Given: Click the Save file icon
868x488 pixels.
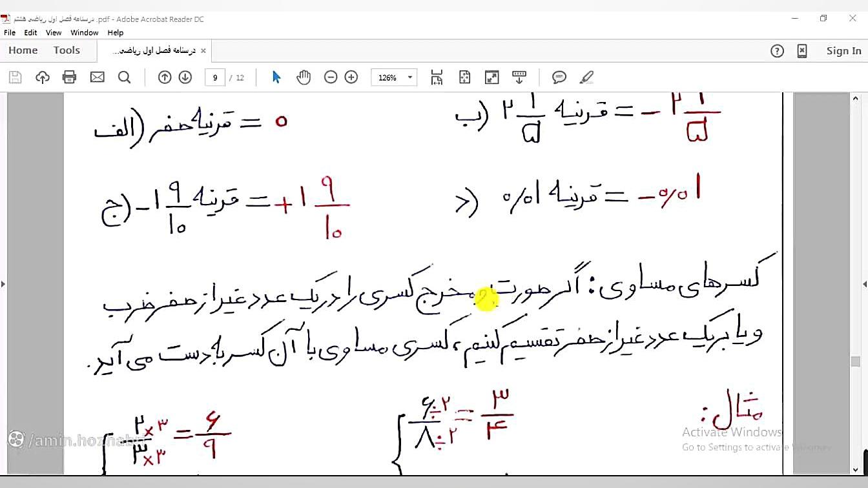Looking at the screenshot, I should point(15,77).
